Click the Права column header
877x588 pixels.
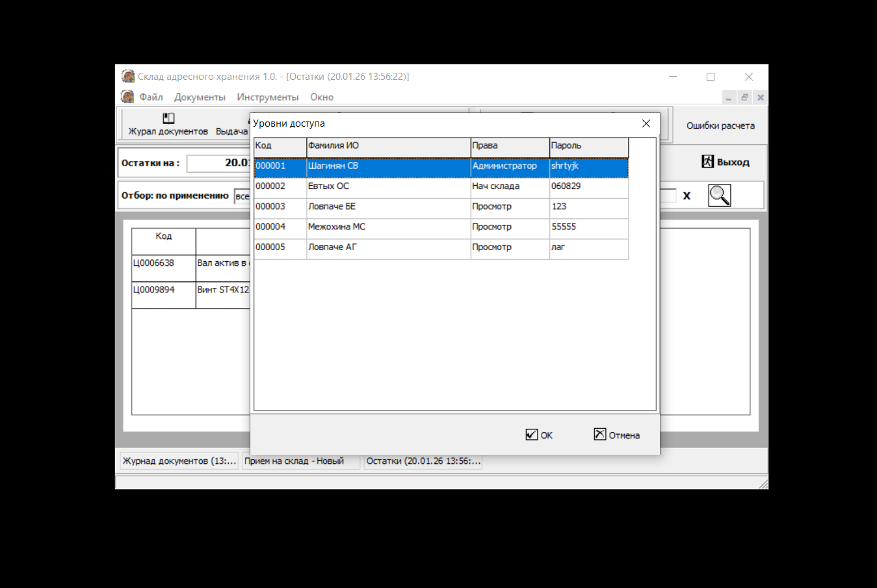tap(510, 147)
